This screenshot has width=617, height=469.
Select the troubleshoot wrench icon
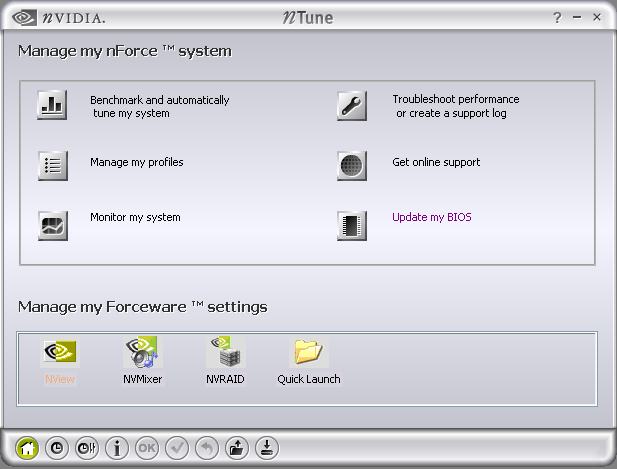[x=352, y=106]
